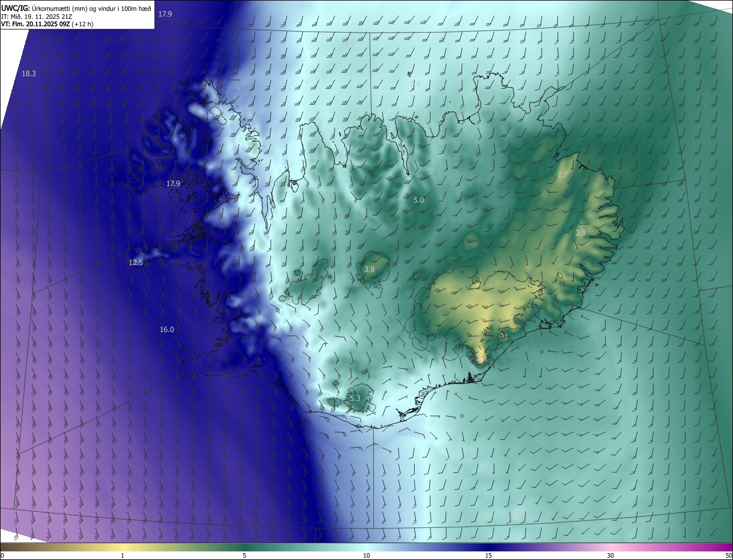Image resolution: width=733 pixels, height=560 pixels.
Task: Click the 16.0 value label in the dark blue area
Action: coord(167,329)
